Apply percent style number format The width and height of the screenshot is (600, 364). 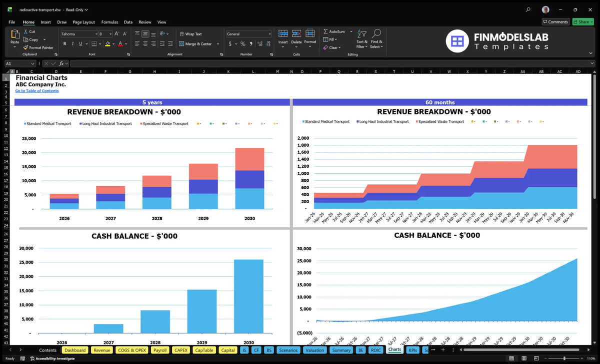[243, 44]
